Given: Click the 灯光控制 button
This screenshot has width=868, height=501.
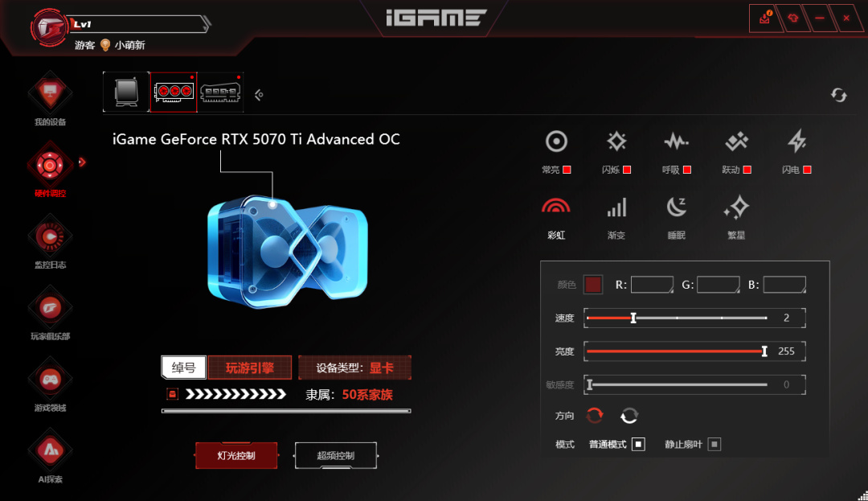Looking at the screenshot, I should tap(236, 456).
